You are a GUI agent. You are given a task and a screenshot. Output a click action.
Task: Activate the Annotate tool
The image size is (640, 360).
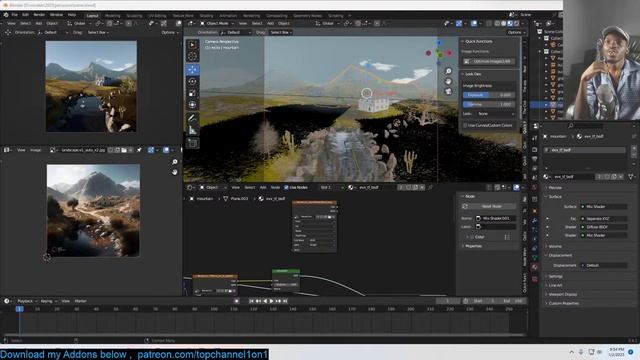coord(192,118)
